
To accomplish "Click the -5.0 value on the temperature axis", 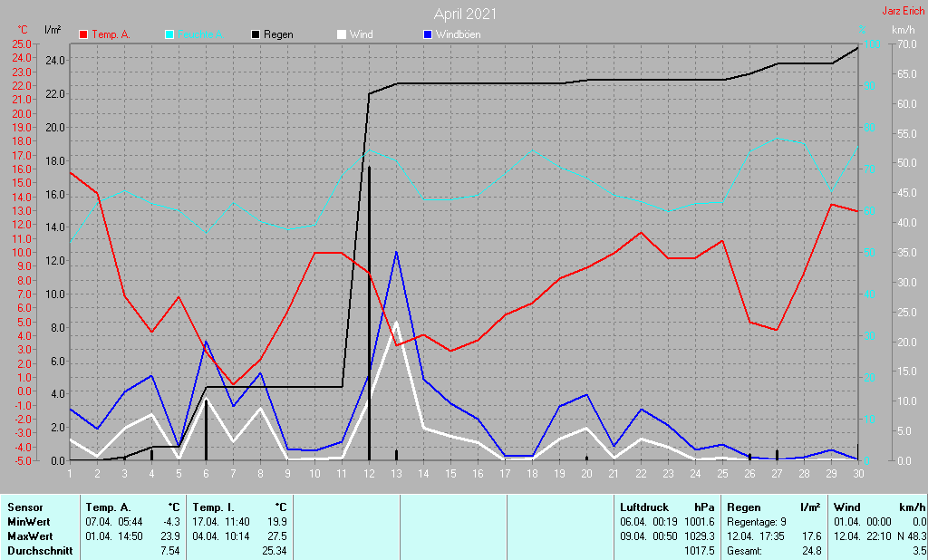I will point(22,460).
